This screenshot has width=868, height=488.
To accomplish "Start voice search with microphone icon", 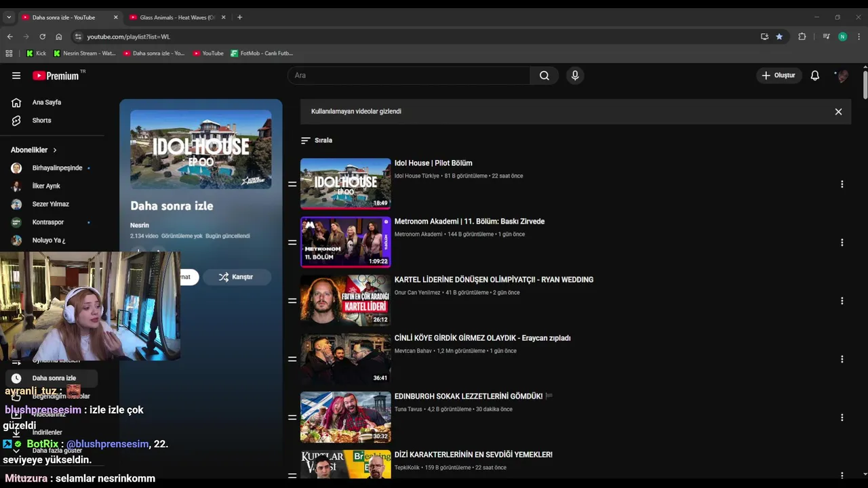I will tap(575, 75).
